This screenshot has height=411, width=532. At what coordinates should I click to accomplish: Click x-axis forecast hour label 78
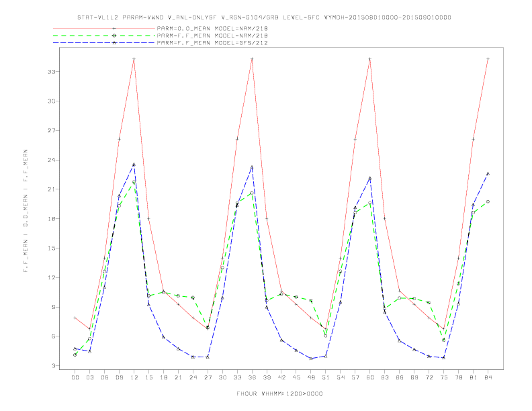coord(459,377)
